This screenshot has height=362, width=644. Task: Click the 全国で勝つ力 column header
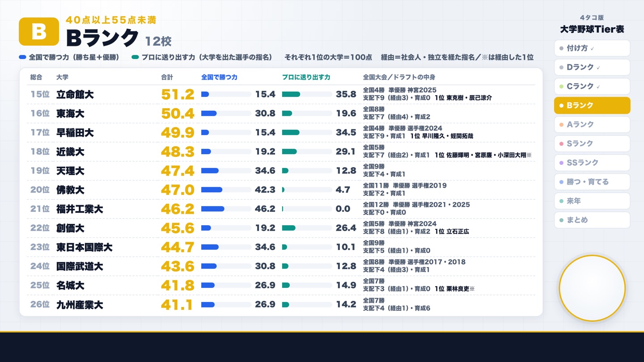(x=219, y=77)
